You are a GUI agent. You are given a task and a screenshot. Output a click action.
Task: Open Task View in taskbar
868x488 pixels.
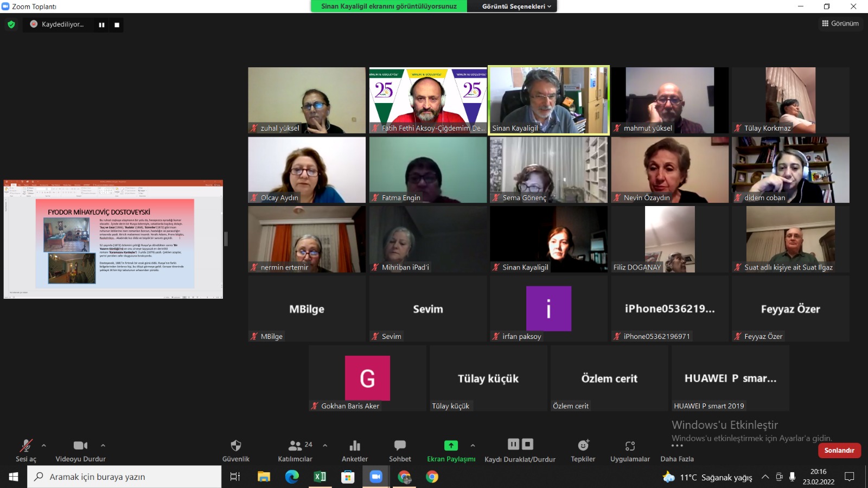[235, 477]
